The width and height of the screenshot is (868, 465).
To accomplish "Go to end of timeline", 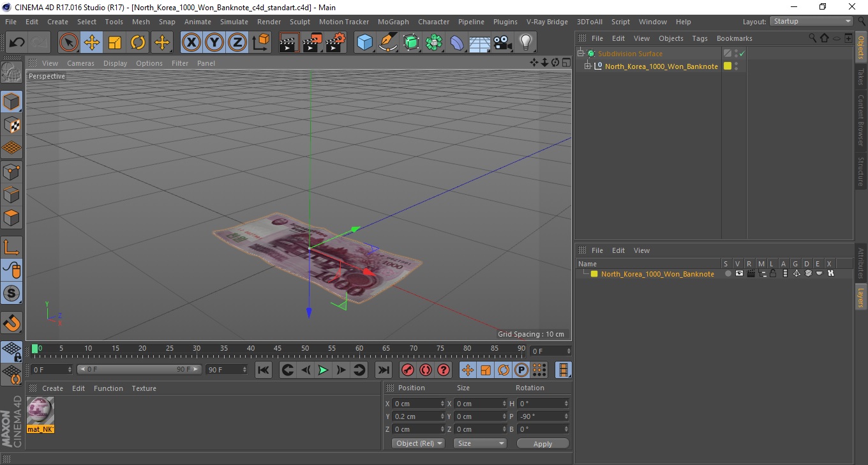I will pos(383,370).
